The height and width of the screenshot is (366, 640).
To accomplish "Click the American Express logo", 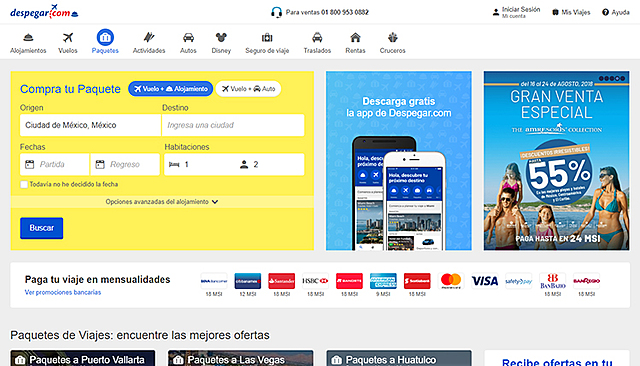I will [x=383, y=281].
